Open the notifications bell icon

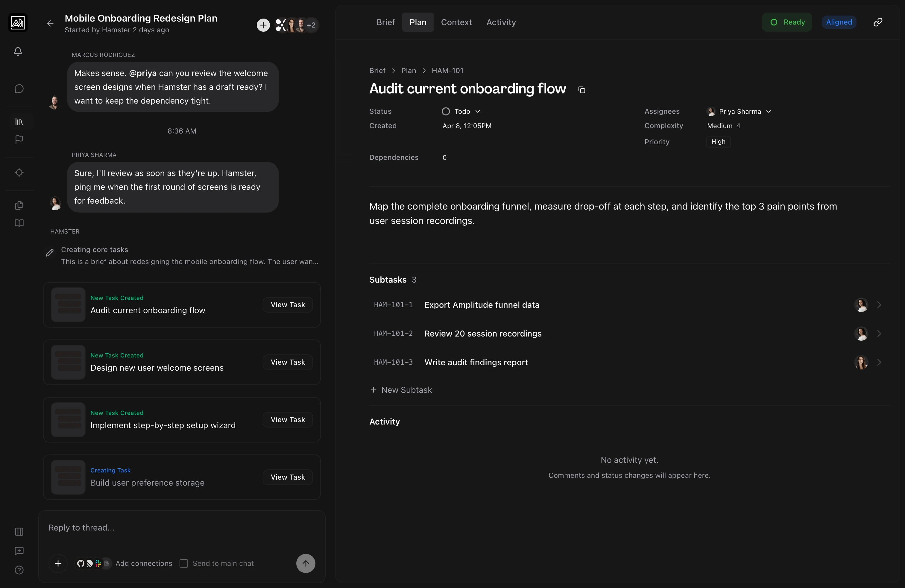pyautogui.click(x=18, y=51)
